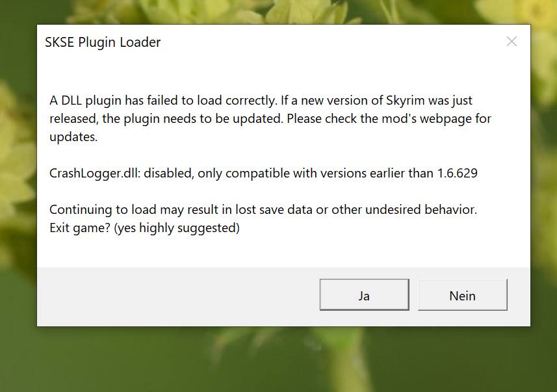Close the SKSE Plugin Loader dialog

click(x=512, y=42)
